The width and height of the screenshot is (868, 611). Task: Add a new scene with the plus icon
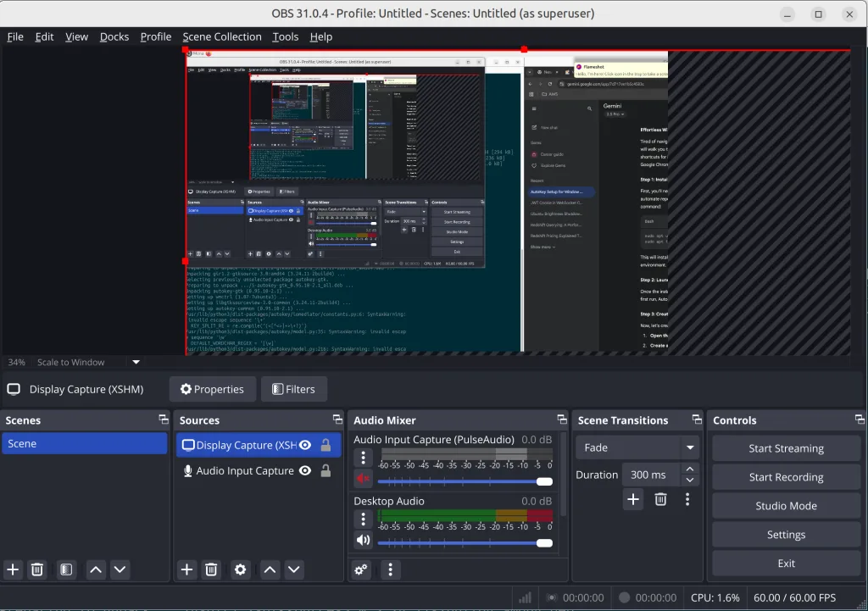(13, 569)
